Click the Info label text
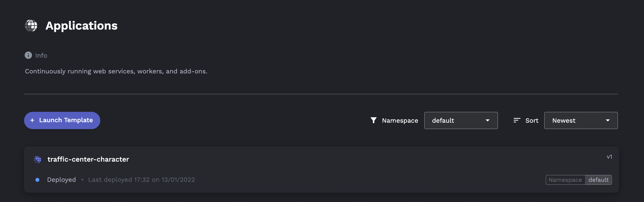The width and height of the screenshot is (644, 202). (x=41, y=55)
